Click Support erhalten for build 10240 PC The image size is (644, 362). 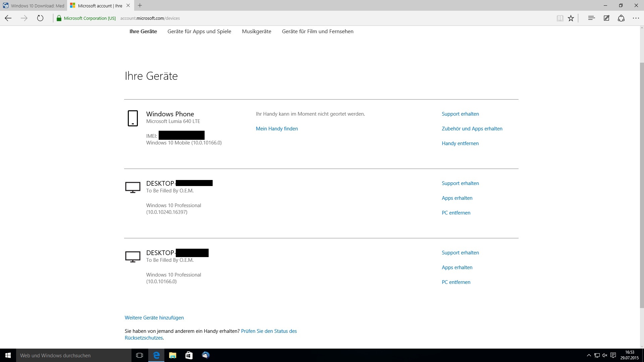click(460, 183)
